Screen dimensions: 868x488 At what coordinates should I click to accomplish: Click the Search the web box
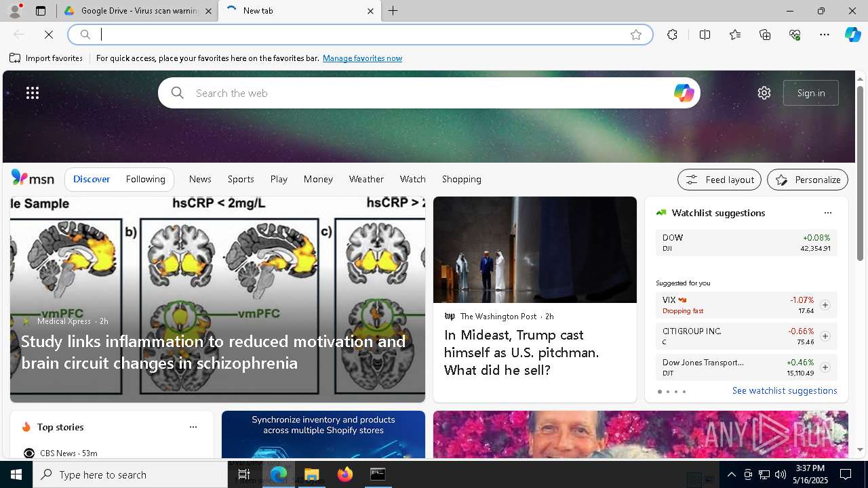tap(429, 93)
